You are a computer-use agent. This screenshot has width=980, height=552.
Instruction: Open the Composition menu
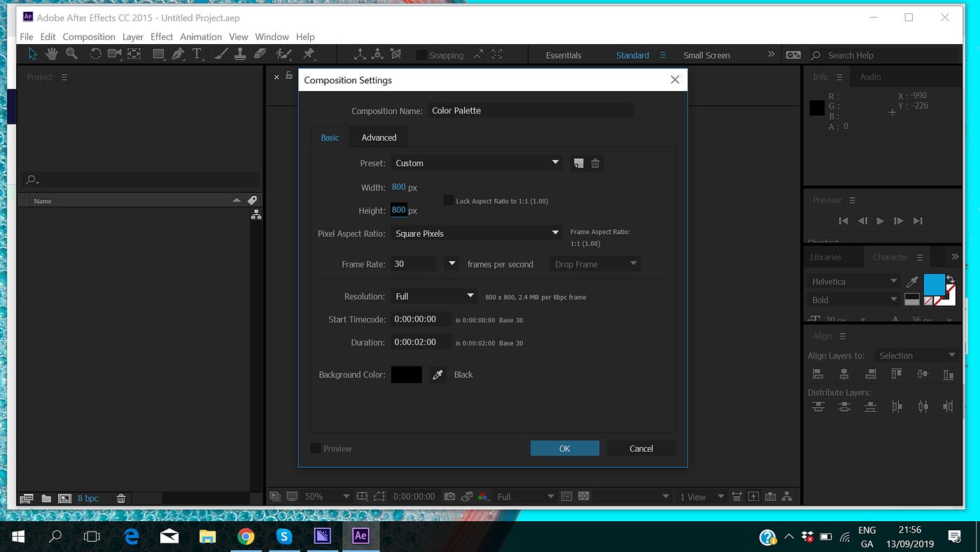point(89,36)
